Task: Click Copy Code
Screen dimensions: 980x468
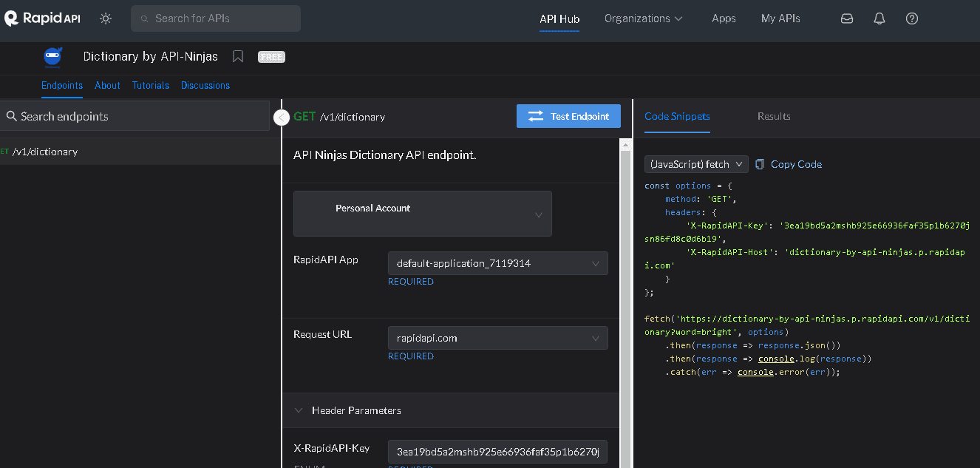Action: [789, 164]
